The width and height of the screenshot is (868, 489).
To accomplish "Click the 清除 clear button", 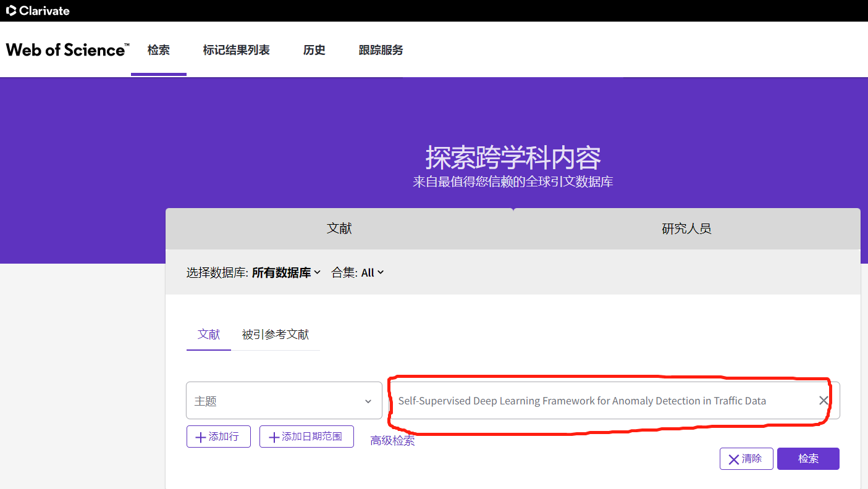I will [746, 458].
